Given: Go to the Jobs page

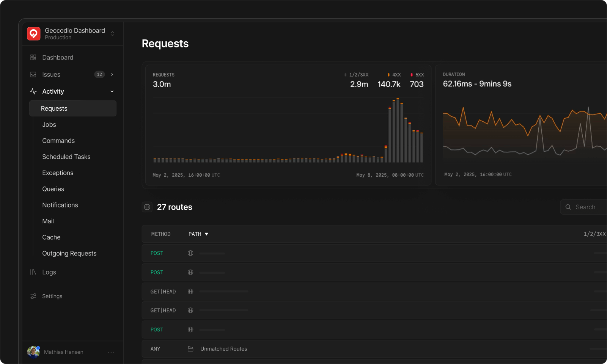Looking at the screenshot, I should pos(49,125).
